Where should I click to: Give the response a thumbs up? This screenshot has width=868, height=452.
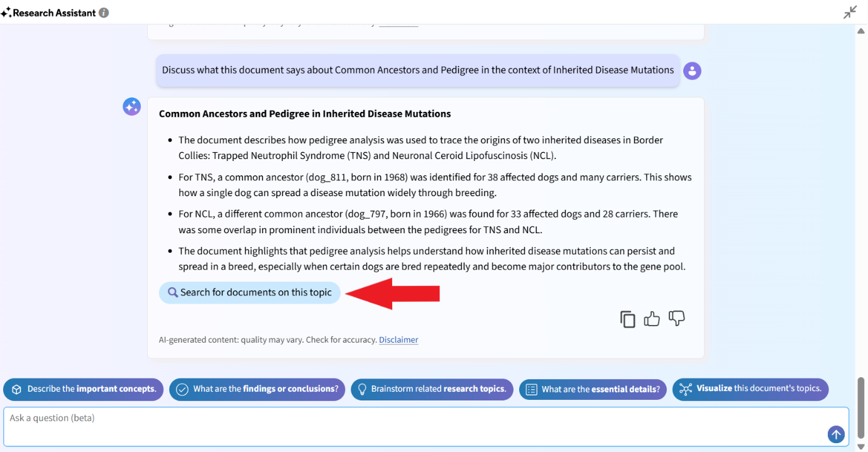652,319
